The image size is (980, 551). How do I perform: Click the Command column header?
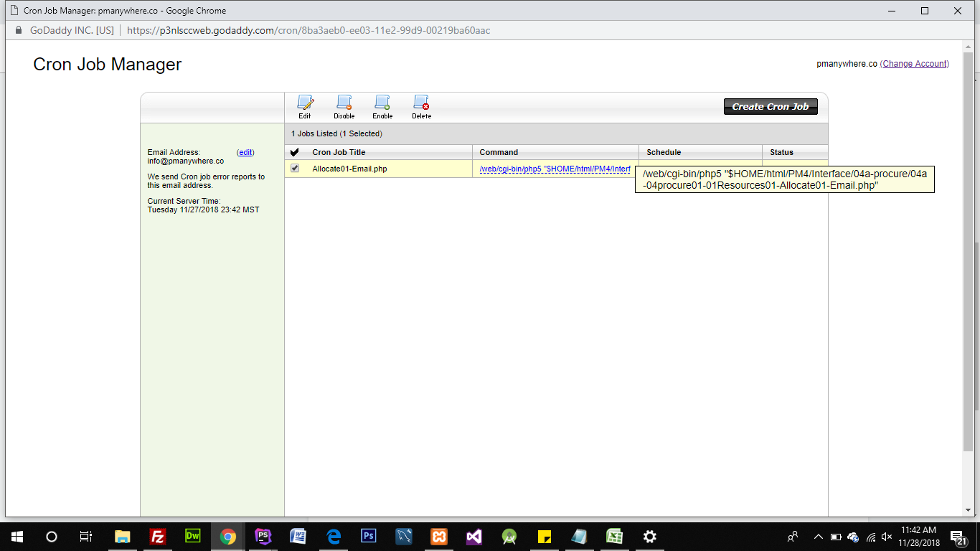click(x=499, y=152)
